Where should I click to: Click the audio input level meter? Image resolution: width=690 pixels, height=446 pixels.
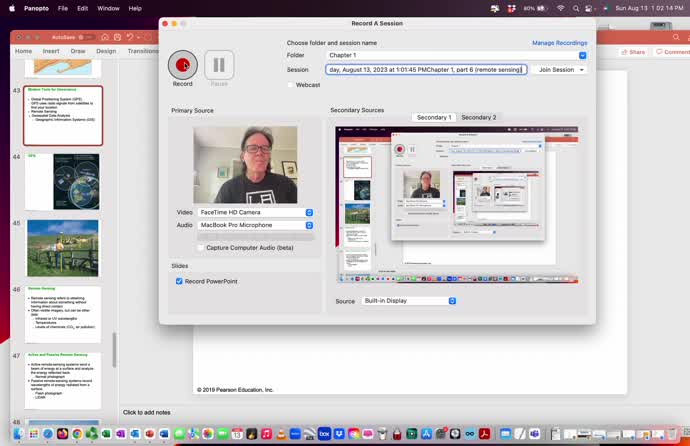(x=256, y=237)
